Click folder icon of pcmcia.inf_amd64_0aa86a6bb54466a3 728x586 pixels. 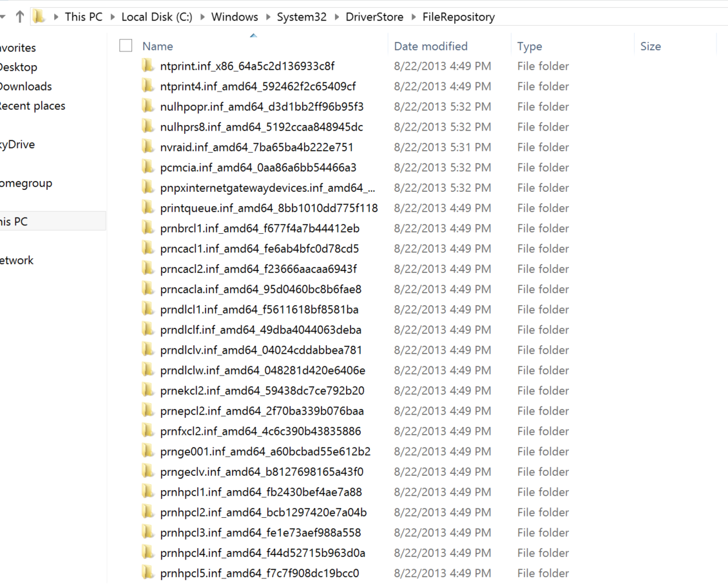point(148,167)
